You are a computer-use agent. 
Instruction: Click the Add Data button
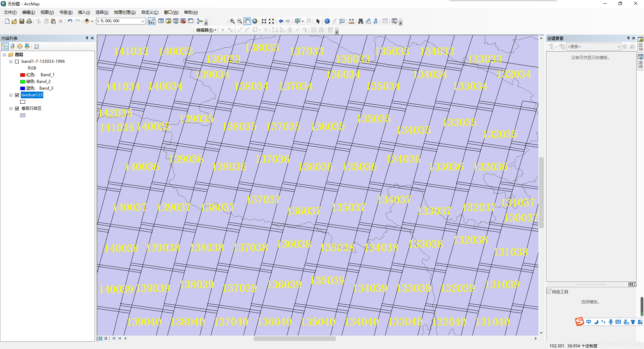tap(87, 21)
